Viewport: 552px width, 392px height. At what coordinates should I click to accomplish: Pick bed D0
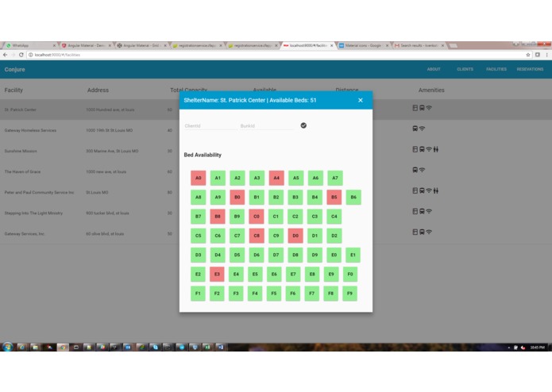click(295, 236)
